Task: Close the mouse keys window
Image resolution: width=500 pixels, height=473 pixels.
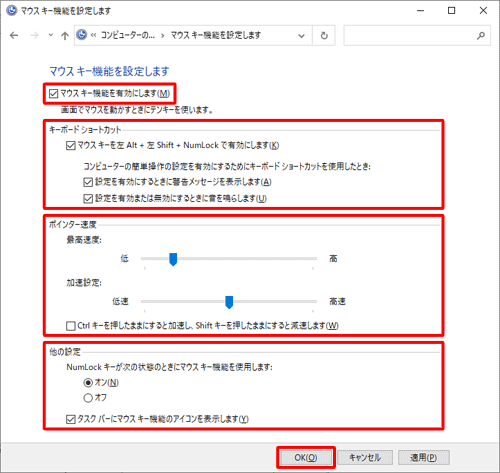Action: 483,11
